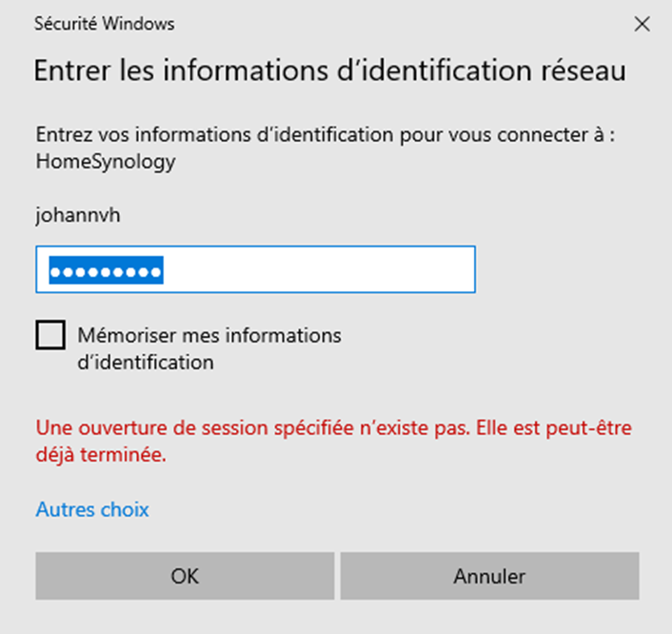Open the Autres choix options
The image size is (672, 634).
(x=92, y=509)
